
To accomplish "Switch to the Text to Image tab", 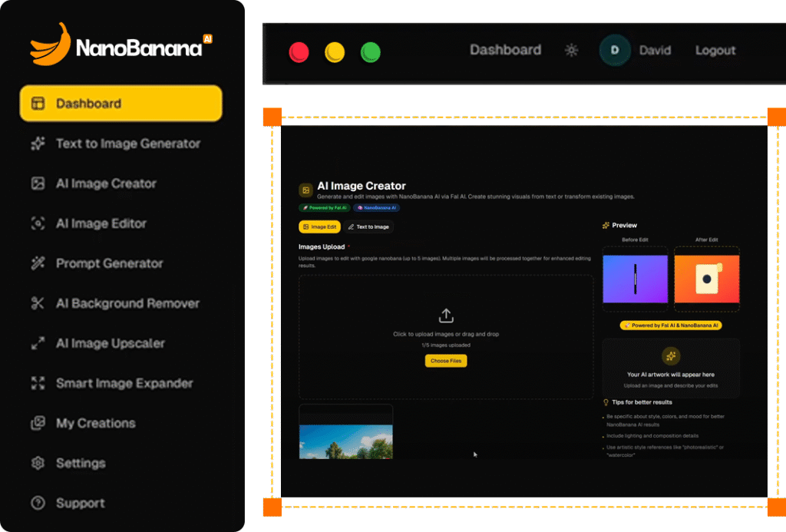I will pyautogui.click(x=368, y=227).
